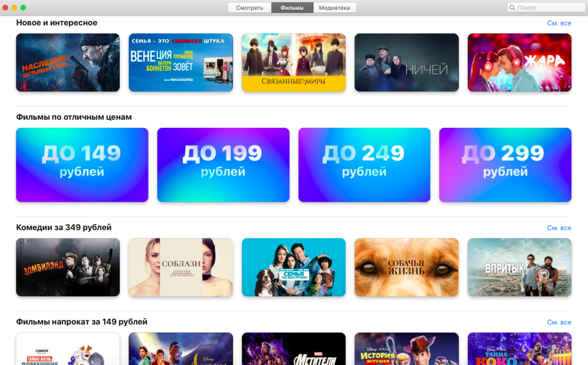See all under Новое и интересное
Screen dimensions: 588x365
click(559, 23)
